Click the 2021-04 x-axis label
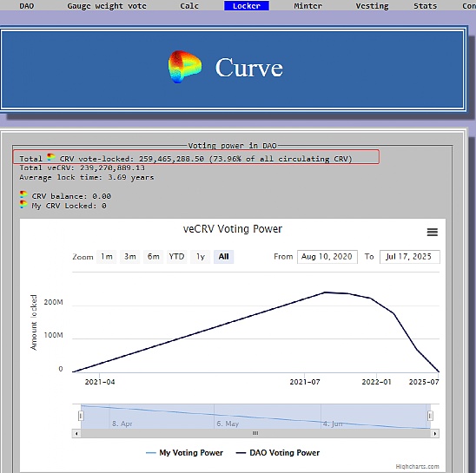The width and height of the screenshot is (476, 473). 100,382
